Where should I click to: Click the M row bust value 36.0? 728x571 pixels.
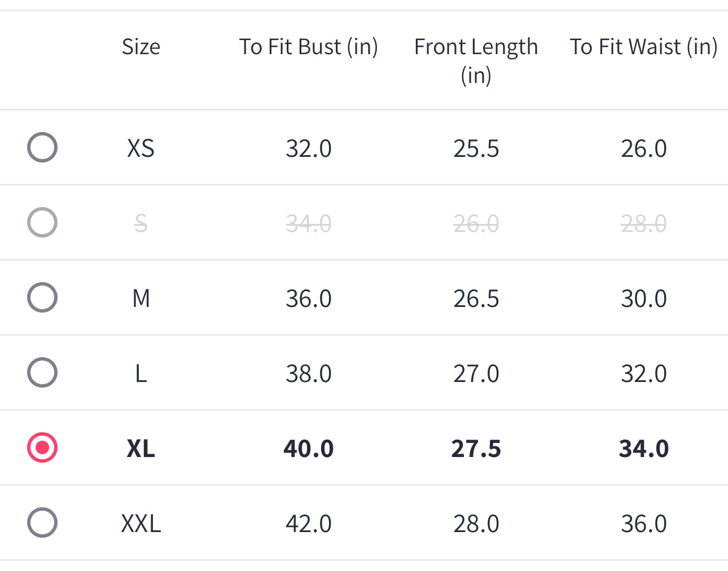(x=308, y=299)
